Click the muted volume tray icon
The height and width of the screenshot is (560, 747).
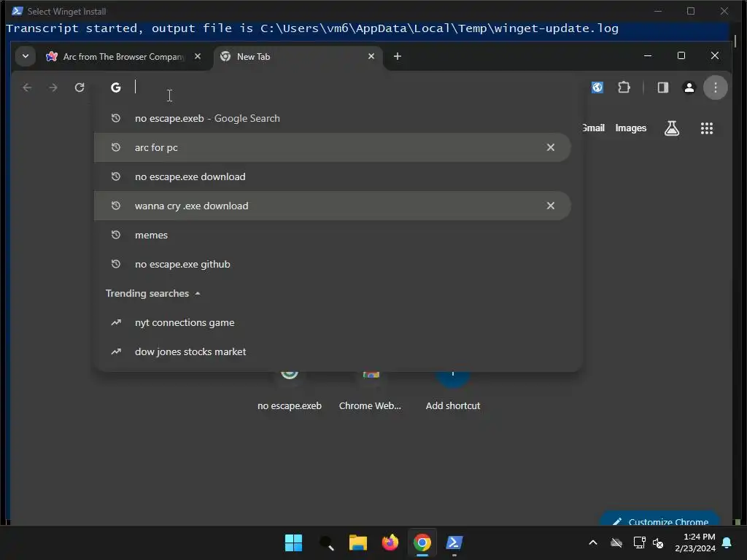tap(658, 542)
